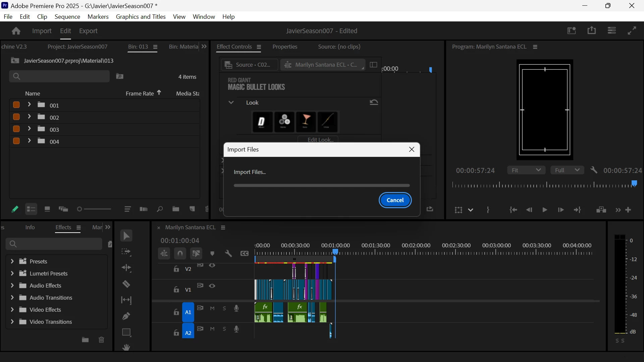Click the Quick Export share icon
644x362 pixels.
point(592,31)
